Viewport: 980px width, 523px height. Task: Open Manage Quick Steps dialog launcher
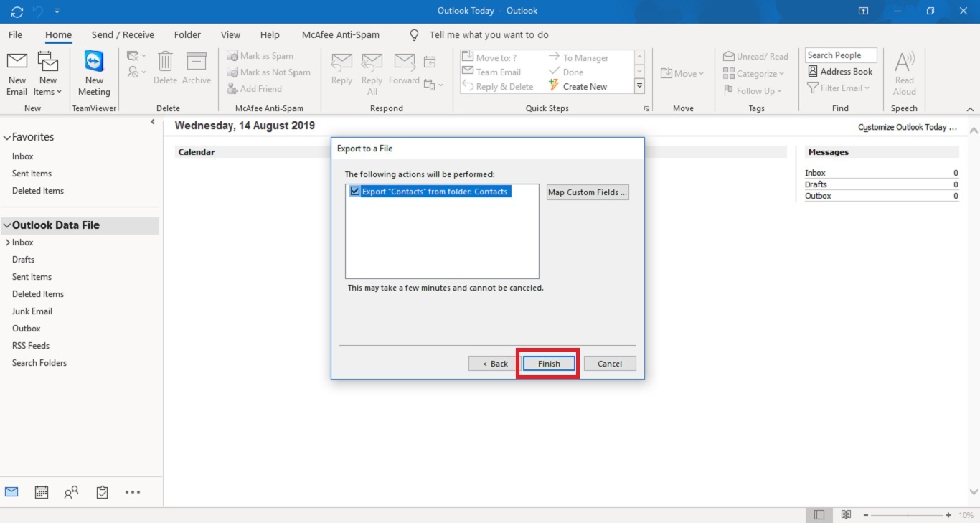tap(646, 109)
